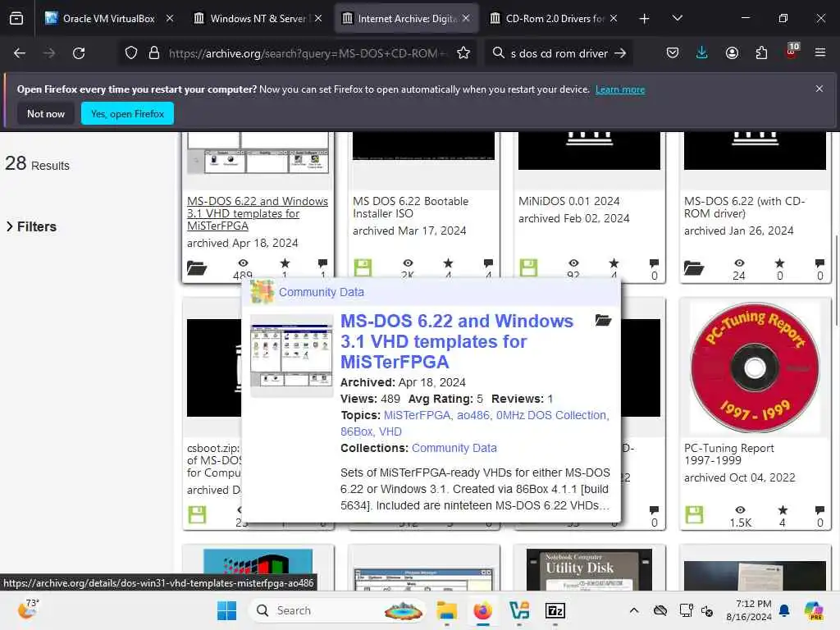Screen dimensions: 840x630
Task: Open the Learn more link
Action: coord(620,89)
